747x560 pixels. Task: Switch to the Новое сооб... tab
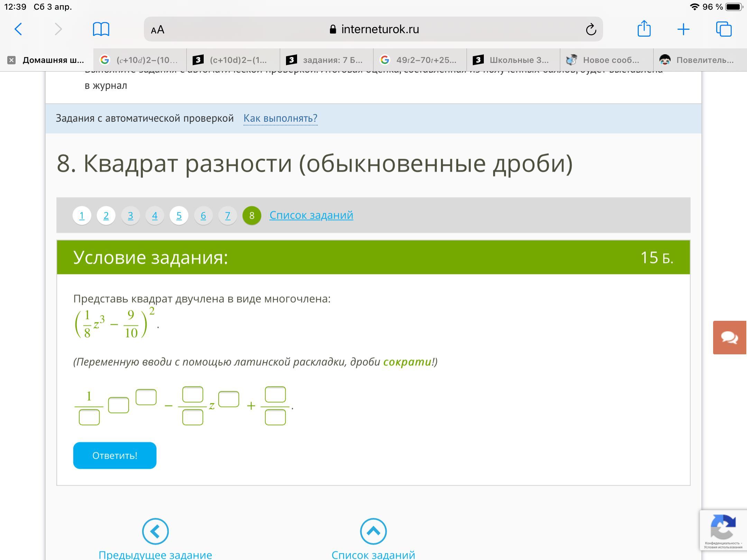point(607,60)
